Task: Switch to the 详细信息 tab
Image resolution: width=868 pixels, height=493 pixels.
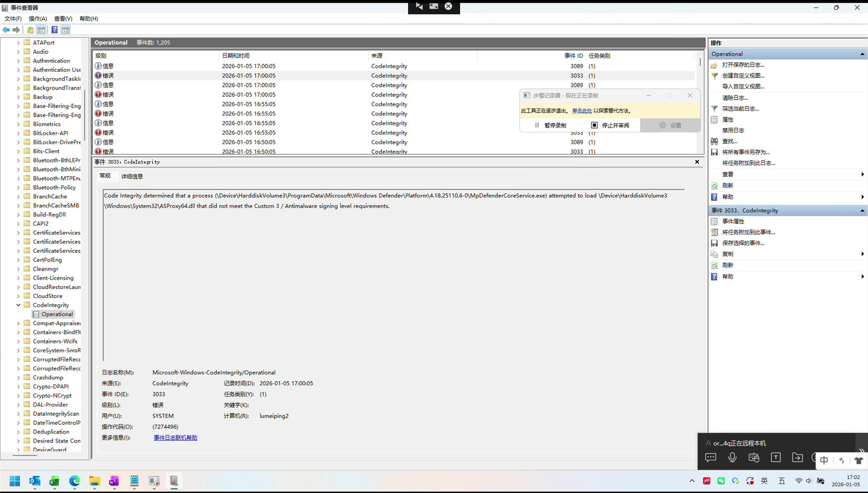Action: [x=132, y=176]
